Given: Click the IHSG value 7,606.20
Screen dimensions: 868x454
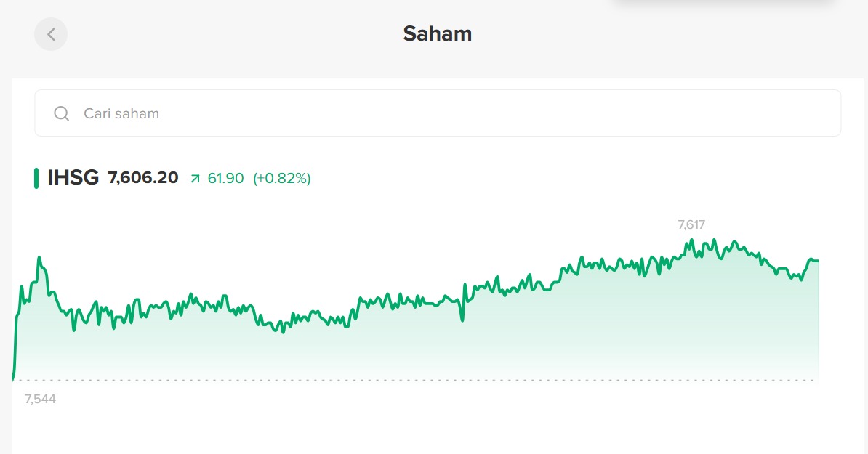Looking at the screenshot, I should pos(143,178).
